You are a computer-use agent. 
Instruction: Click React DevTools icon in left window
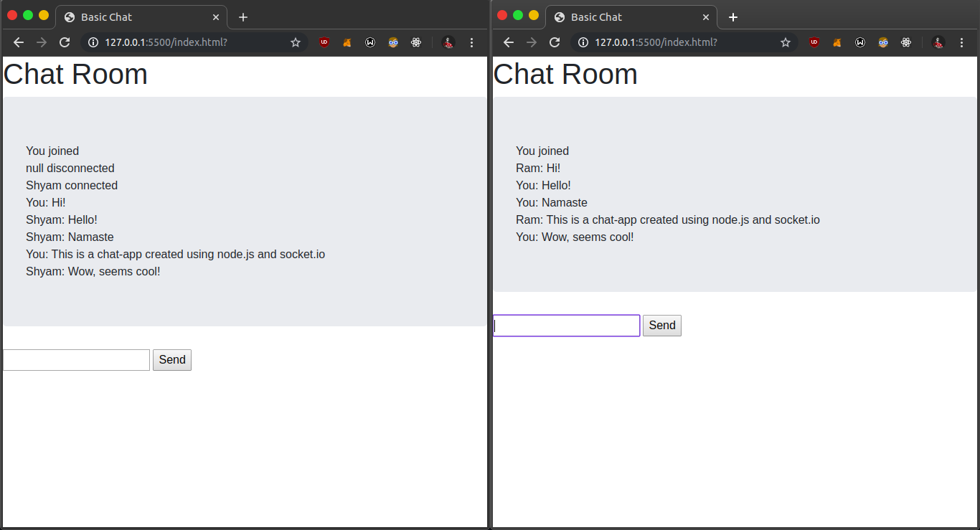click(416, 42)
